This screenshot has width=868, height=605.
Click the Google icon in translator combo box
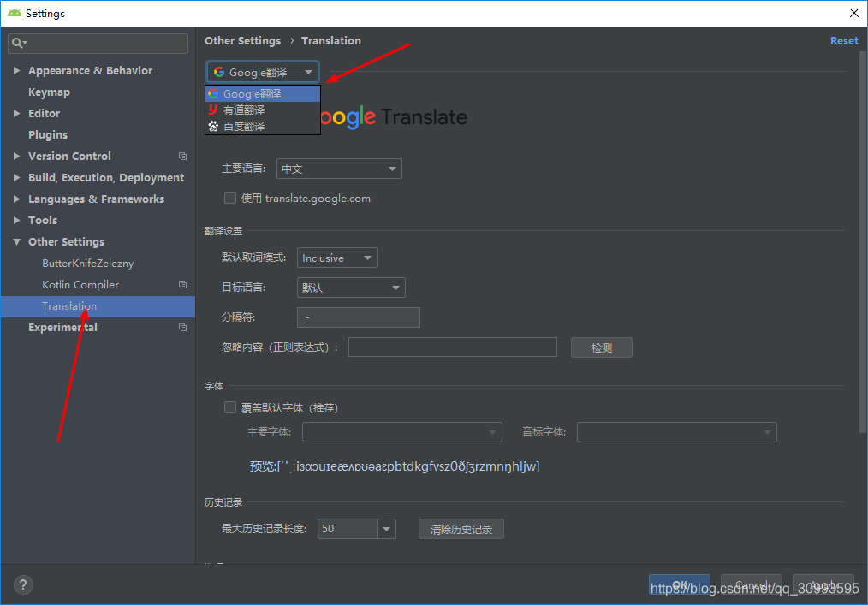219,72
